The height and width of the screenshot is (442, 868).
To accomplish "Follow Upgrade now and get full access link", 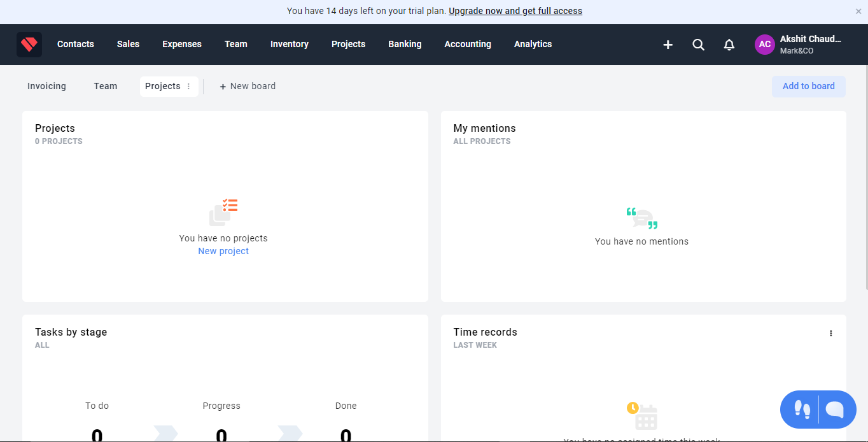I will [x=515, y=11].
